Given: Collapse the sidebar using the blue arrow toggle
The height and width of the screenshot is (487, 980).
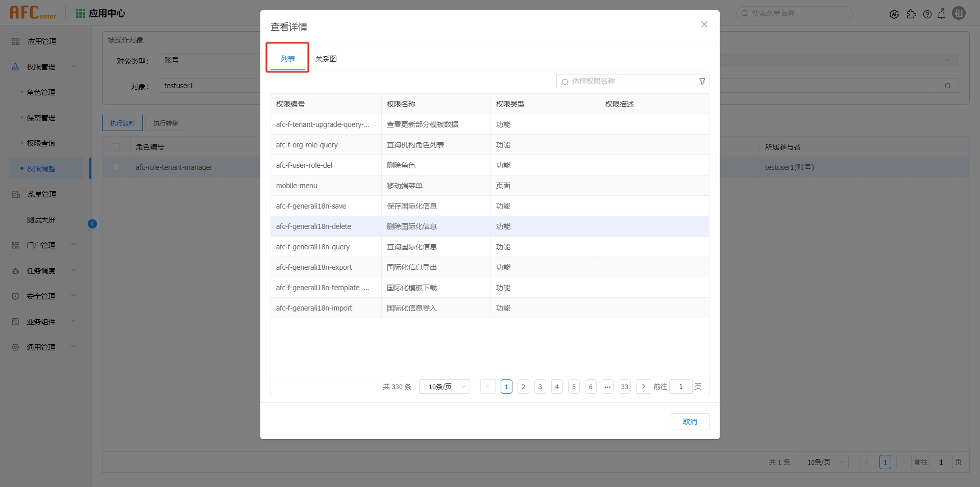Looking at the screenshot, I should point(92,224).
